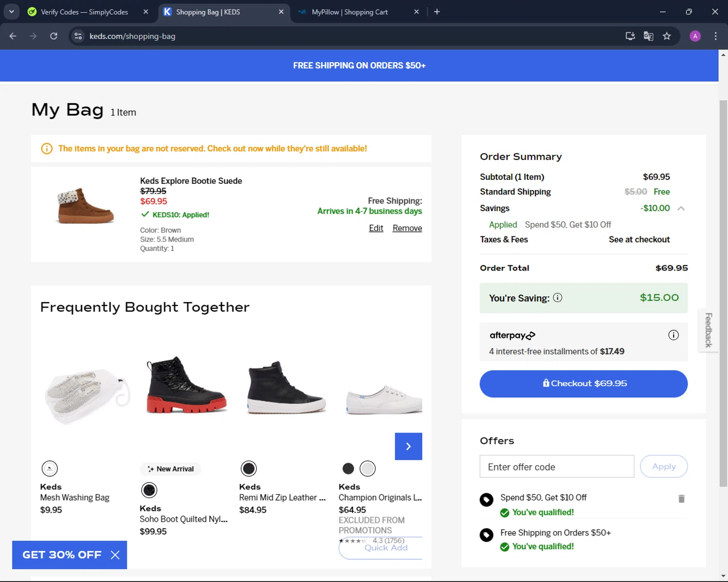Delete the Spend $50 Get $10 Off offer

click(681, 499)
